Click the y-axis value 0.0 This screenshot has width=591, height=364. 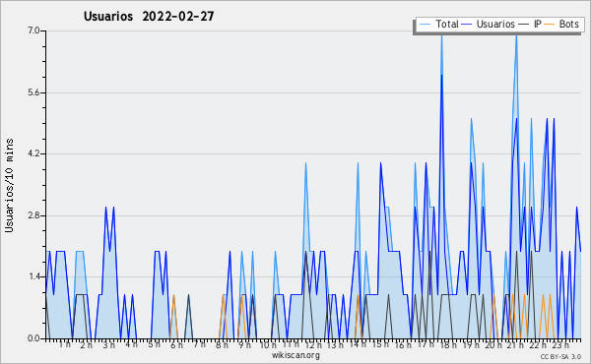coord(33,338)
